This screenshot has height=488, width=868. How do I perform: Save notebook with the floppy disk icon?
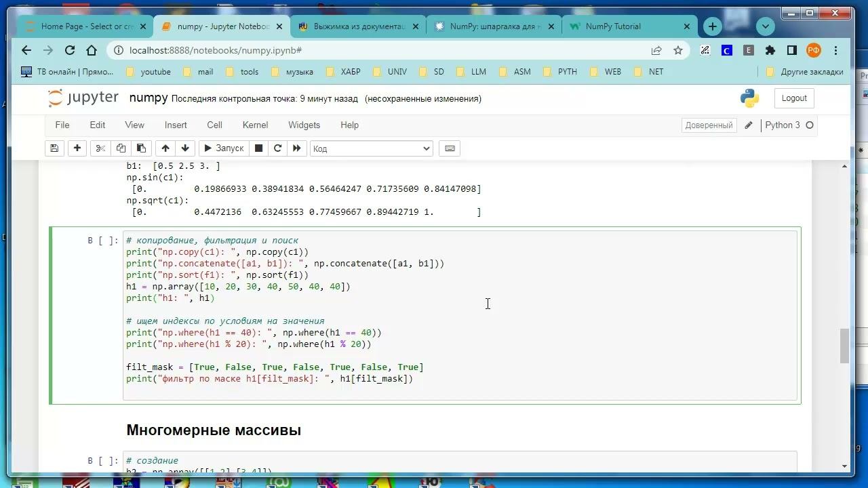point(54,148)
